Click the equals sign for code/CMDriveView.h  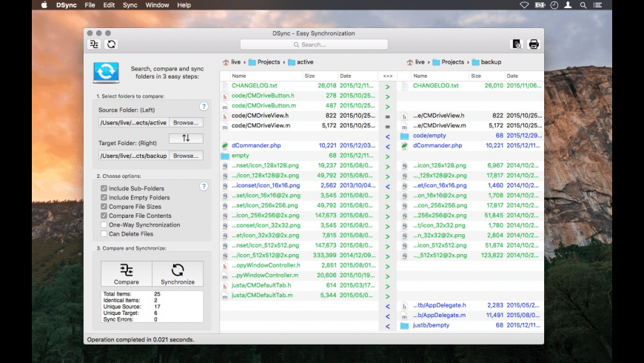click(x=387, y=117)
